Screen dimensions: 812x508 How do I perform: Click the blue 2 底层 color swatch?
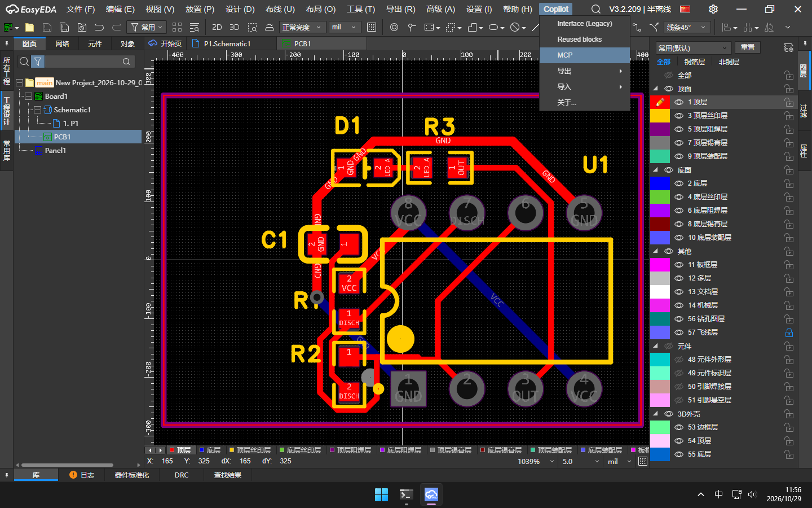coord(660,183)
